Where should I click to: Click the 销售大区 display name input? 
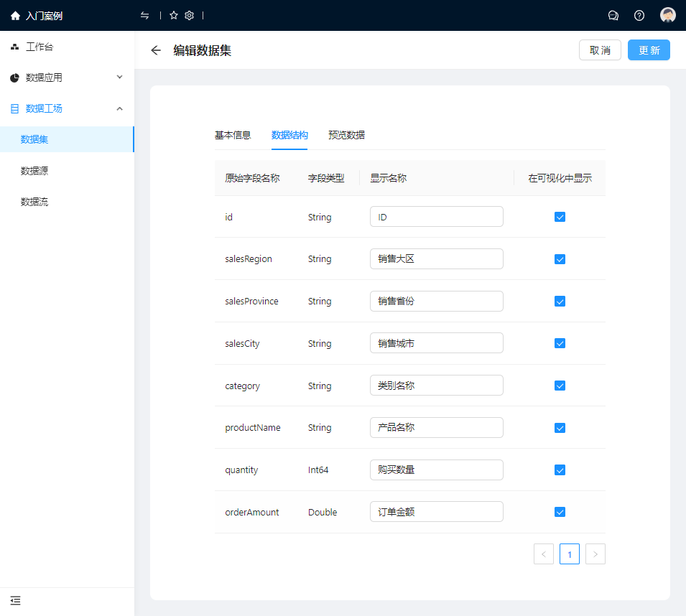coord(436,259)
